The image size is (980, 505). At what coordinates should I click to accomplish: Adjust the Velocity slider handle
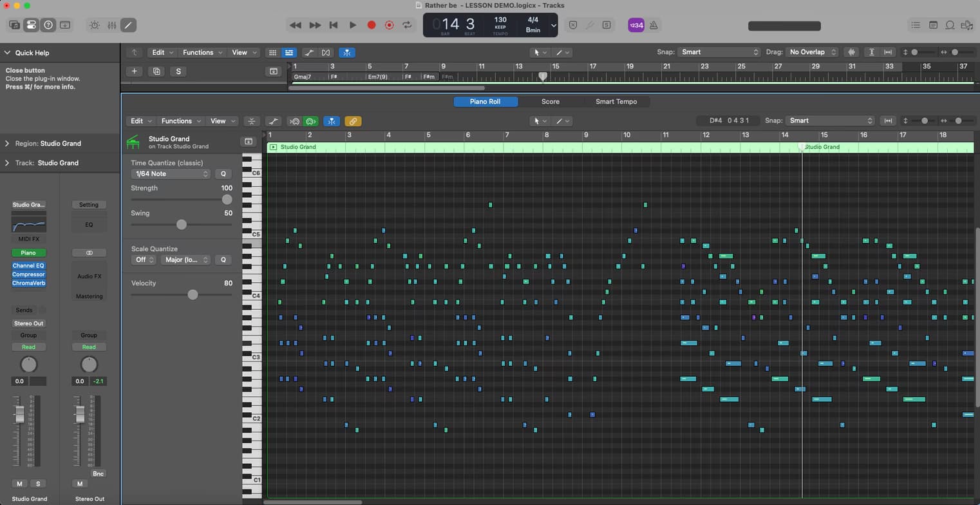point(193,295)
